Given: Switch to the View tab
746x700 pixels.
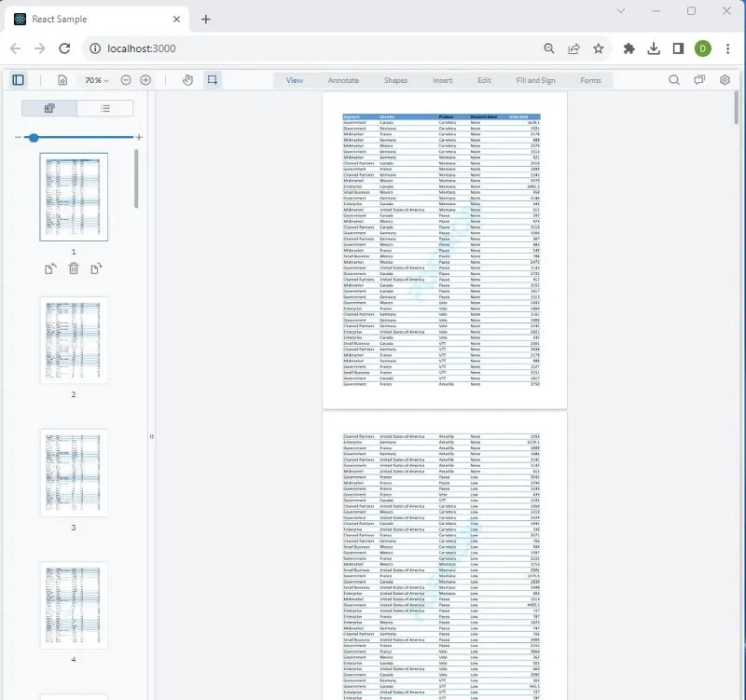Looking at the screenshot, I should [x=295, y=80].
